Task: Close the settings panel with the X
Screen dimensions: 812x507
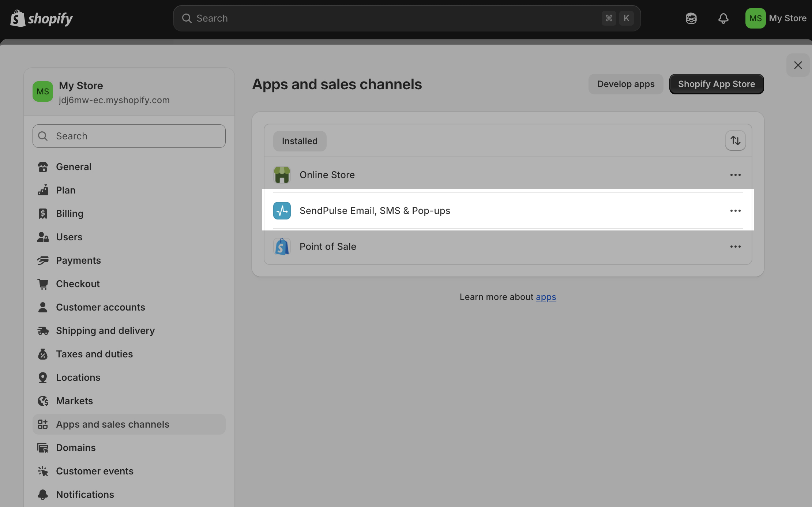Action: click(798, 65)
